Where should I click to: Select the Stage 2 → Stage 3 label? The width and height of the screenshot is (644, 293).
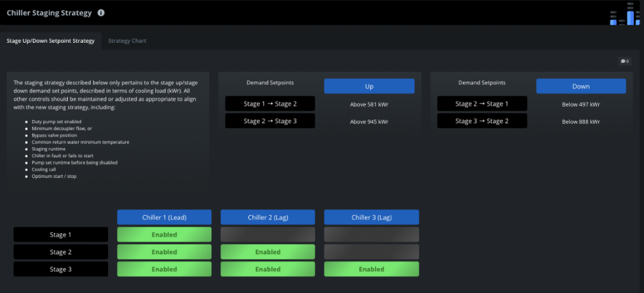coord(270,121)
